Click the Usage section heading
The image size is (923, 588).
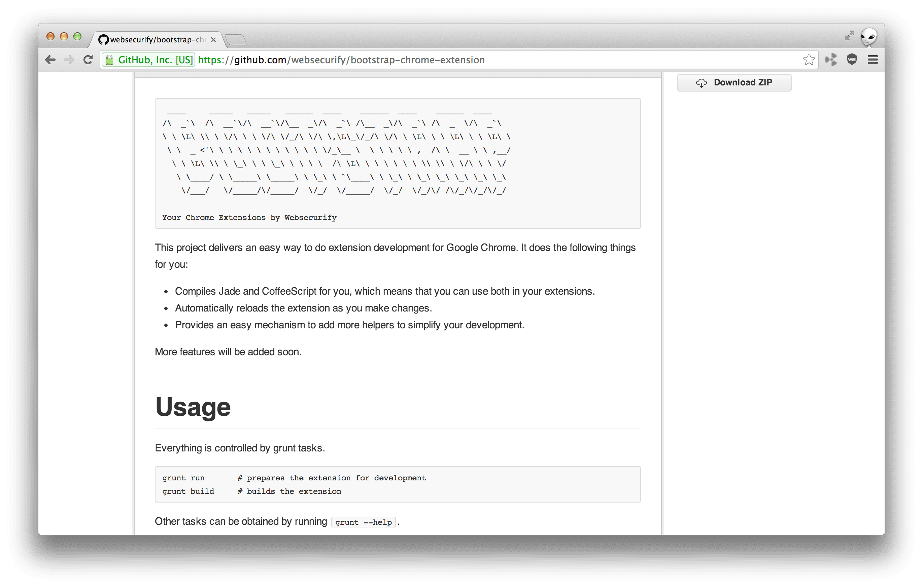click(193, 407)
